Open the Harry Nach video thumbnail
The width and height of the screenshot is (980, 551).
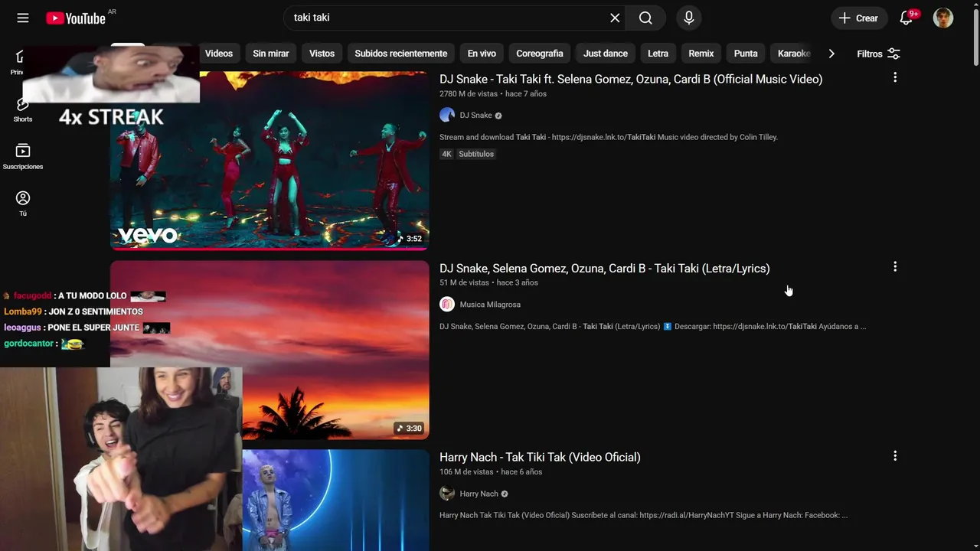336,500
